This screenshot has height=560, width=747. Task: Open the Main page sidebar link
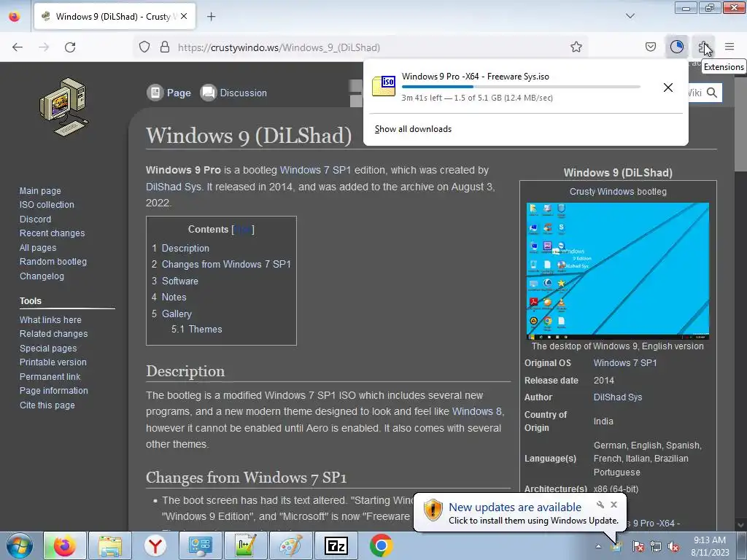pos(40,190)
